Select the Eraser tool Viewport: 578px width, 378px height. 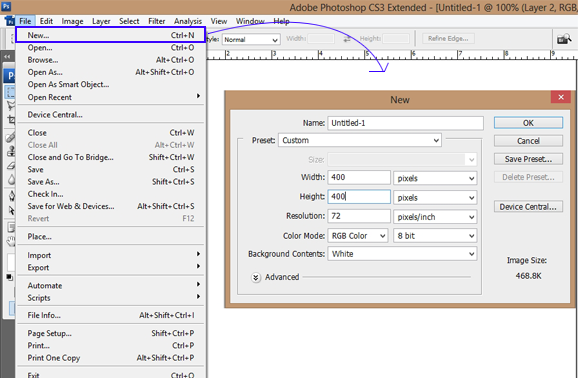tap(10, 165)
